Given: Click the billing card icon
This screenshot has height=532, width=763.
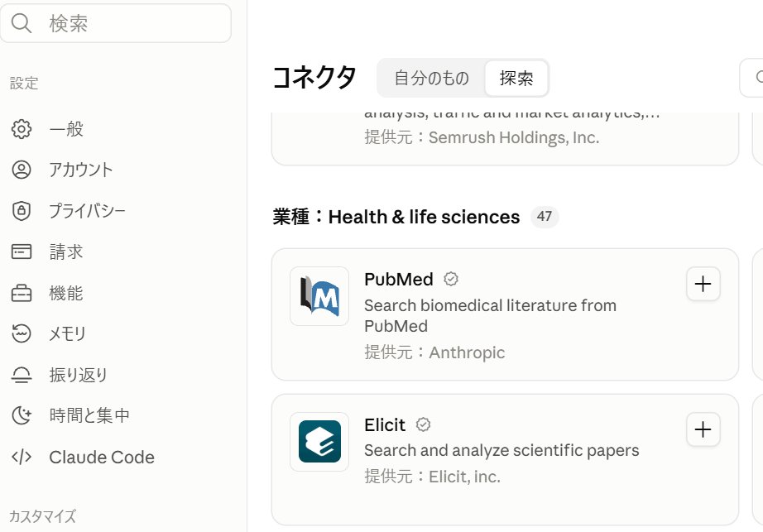Looking at the screenshot, I should 22,252.
